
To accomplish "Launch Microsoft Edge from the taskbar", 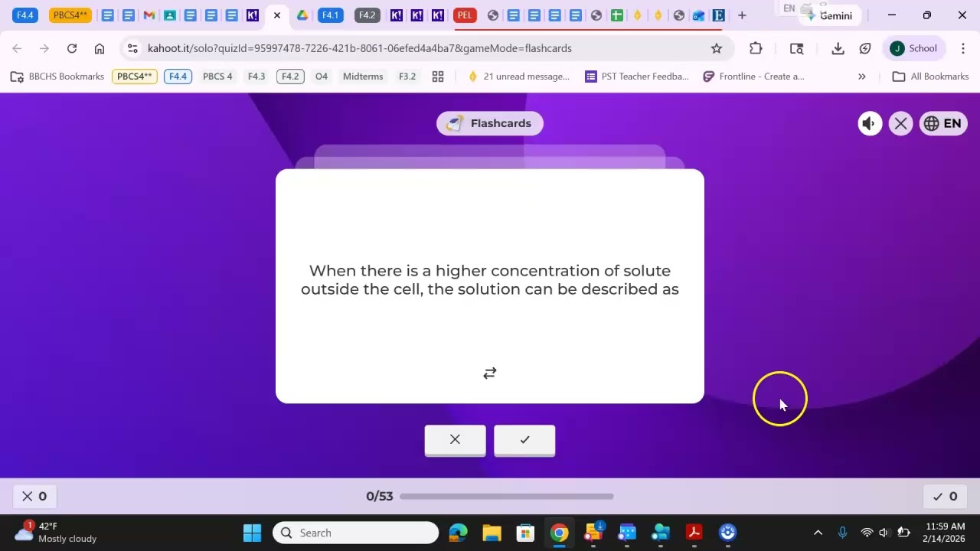I will point(458,533).
